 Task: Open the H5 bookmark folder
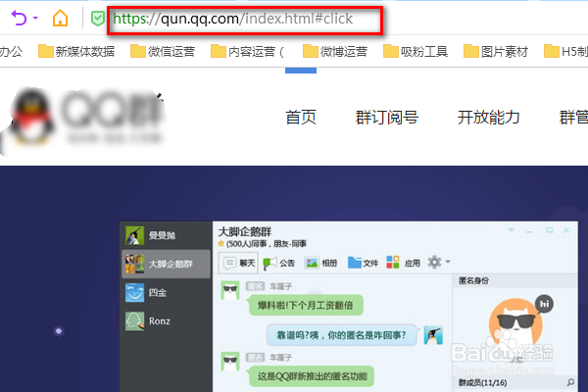point(565,51)
